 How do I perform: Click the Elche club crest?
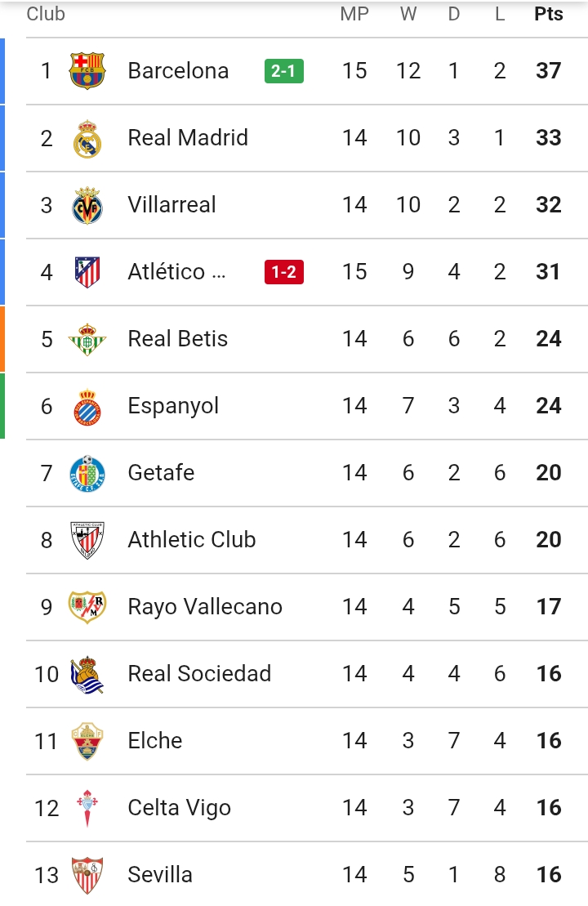(x=87, y=741)
